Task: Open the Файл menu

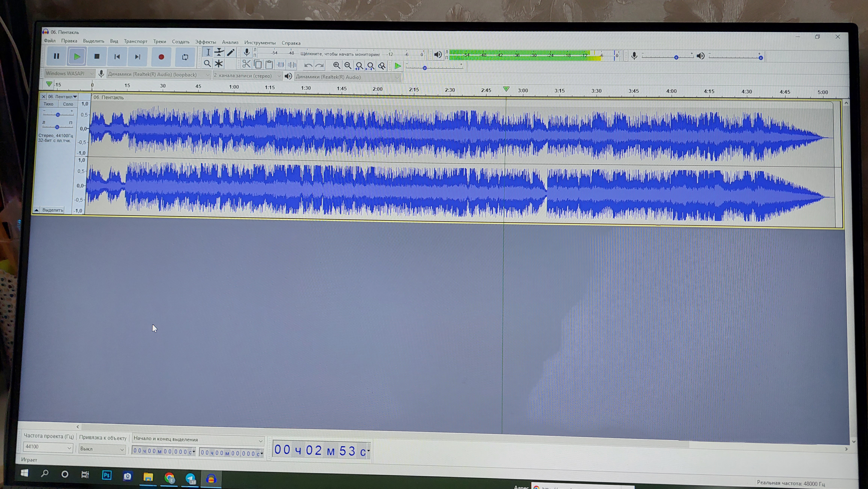Action: click(x=50, y=40)
